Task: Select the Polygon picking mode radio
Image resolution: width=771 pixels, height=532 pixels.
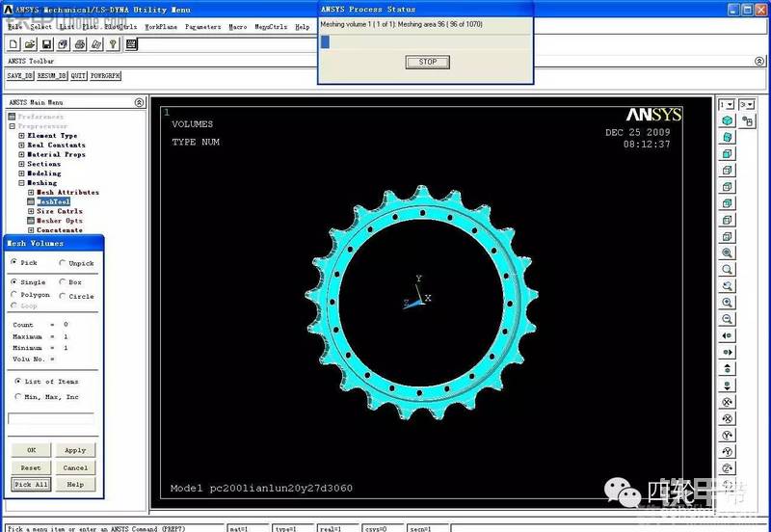Action: coord(13,294)
